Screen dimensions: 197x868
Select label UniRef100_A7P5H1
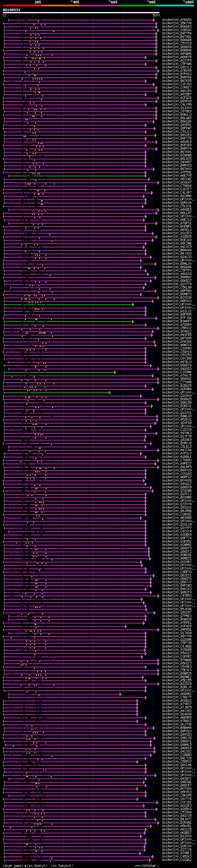coord(177,172)
